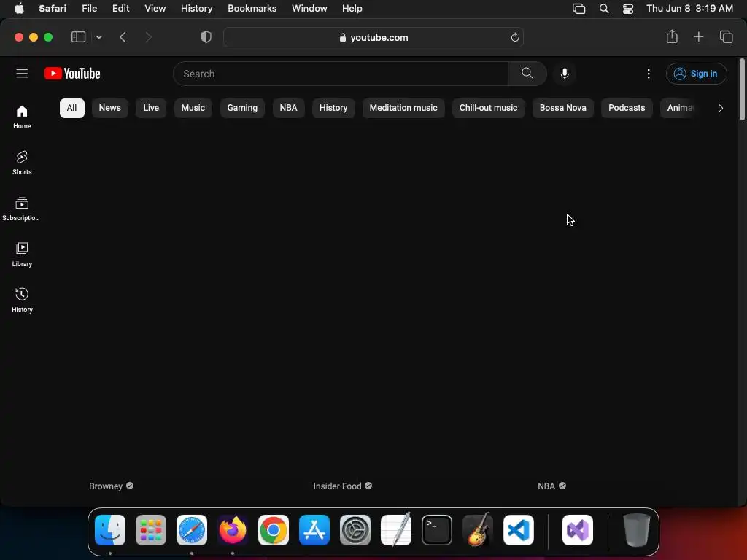Open Safari View menu
747x560 pixels.
[x=155, y=9]
